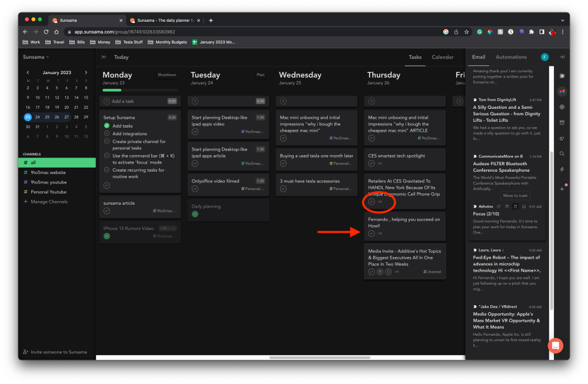The height and width of the screenshot is (384, 588).
Task: Go to previous month in mini calendar
Action: pos(28,72)
